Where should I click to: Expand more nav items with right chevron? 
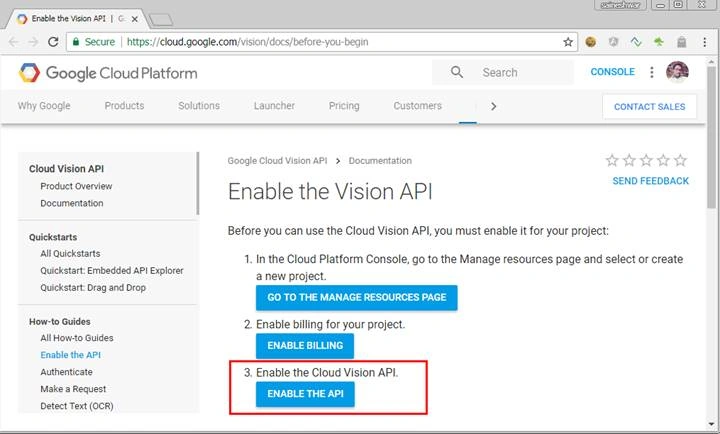pos(494,106)
